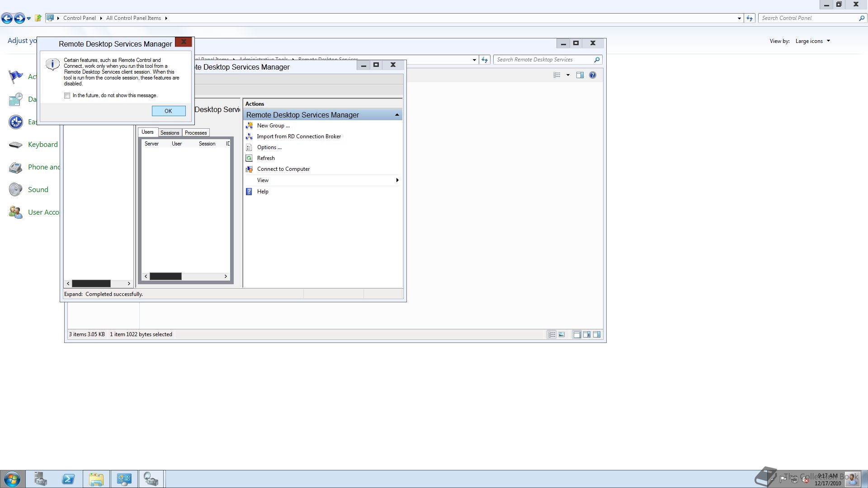
Task: Click the details view icon in Explorer status bar
Action: point(552,335)
